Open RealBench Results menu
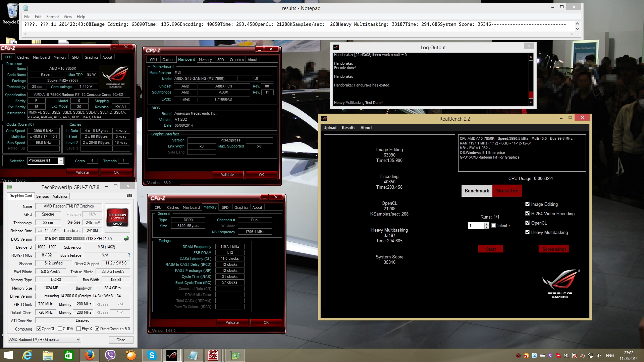644x362 pixels. pyautogui.click(x=348, y=128)
